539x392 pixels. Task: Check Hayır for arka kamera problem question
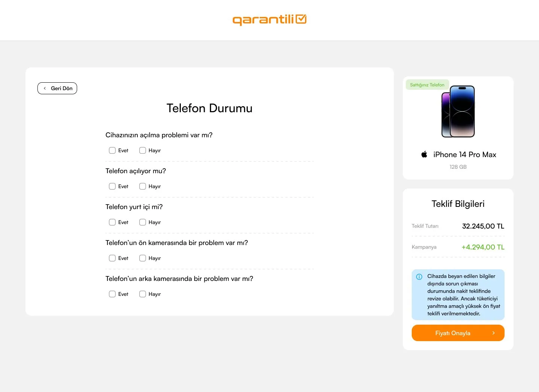coord(143,294)
